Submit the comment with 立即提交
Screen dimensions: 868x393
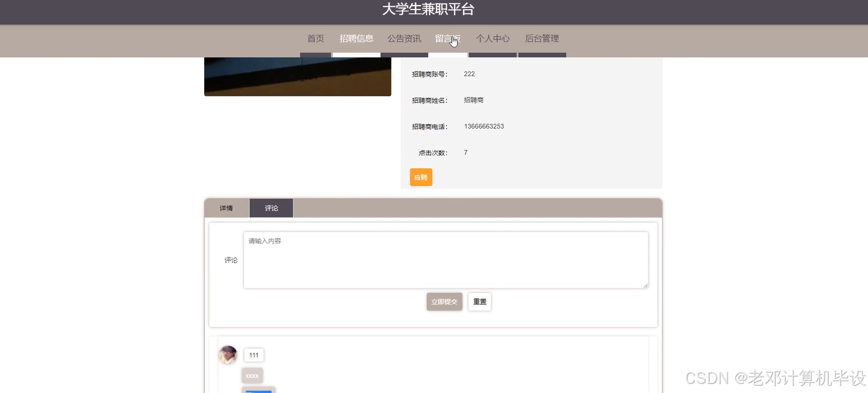[x=444, y=302]
